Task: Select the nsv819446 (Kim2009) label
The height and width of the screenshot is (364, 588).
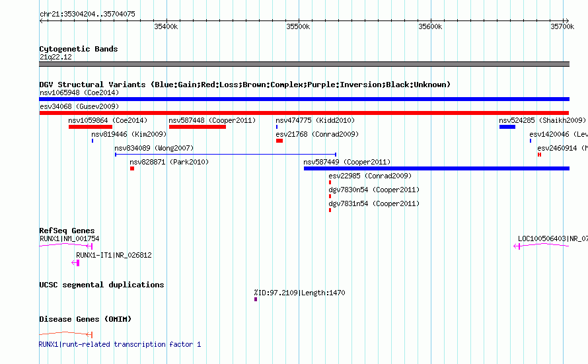Action: 129,134
